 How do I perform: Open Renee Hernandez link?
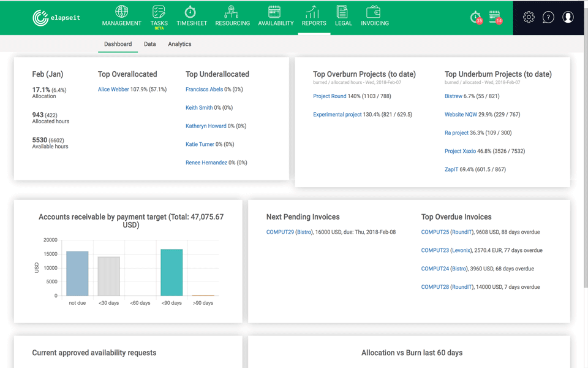click(x=206, y=163)
